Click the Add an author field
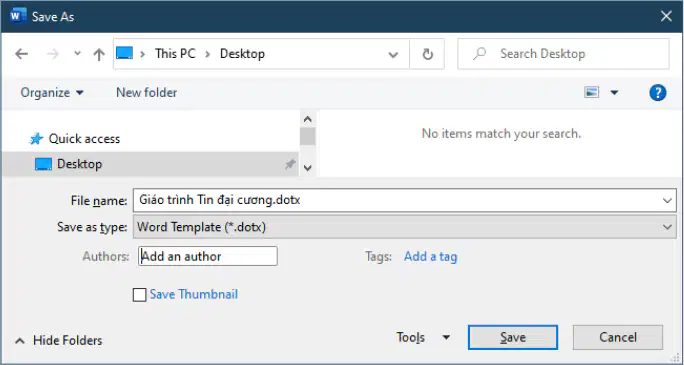Screen dimensions: 684x365 click(208, 256)
